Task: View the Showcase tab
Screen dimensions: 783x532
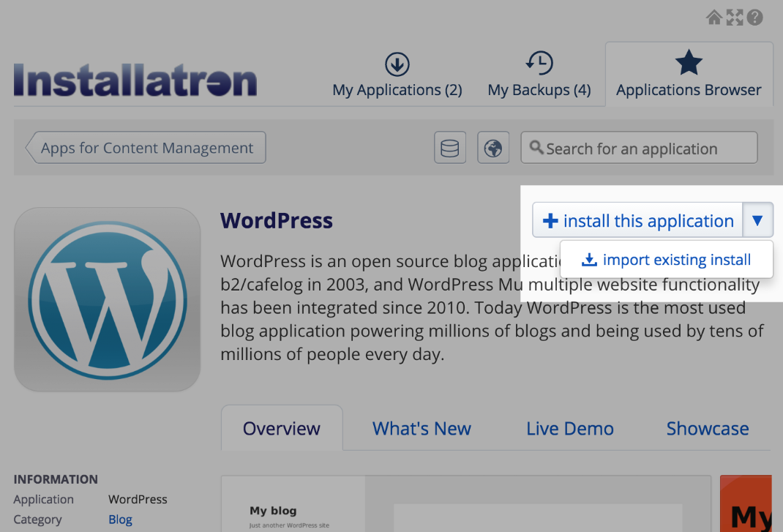Action: tap(707, 429)
